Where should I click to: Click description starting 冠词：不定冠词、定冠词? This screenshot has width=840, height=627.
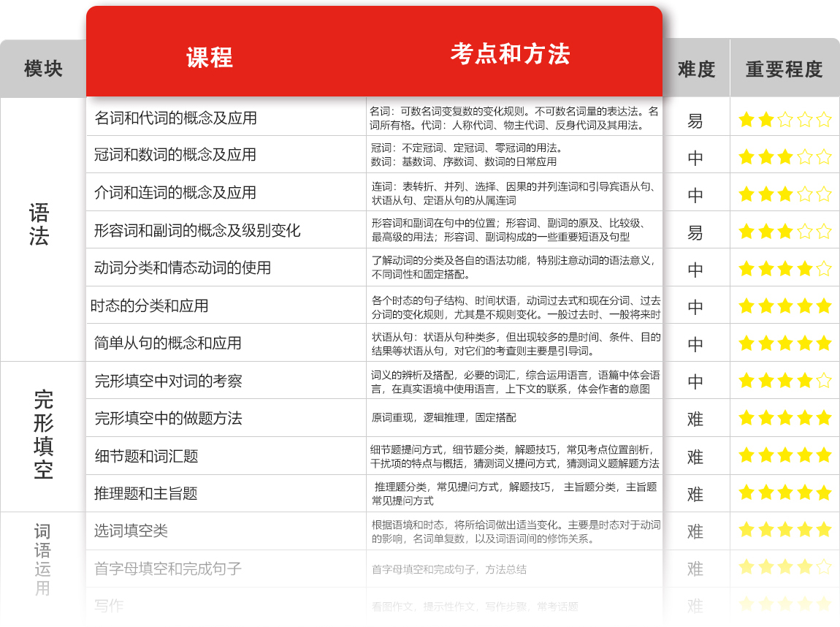467,155
